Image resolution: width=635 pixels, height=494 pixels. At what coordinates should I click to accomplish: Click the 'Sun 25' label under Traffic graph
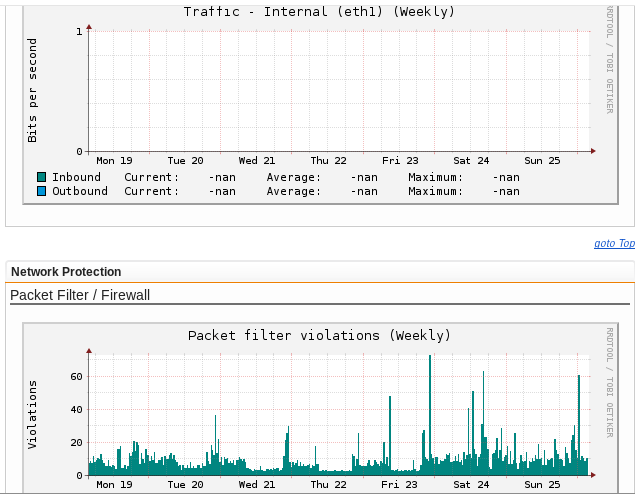[543, 160]
